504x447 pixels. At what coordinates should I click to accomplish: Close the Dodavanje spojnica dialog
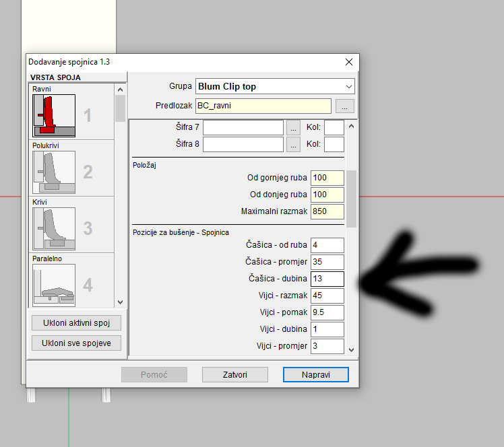pyautogui.click(x=349, y=62)
